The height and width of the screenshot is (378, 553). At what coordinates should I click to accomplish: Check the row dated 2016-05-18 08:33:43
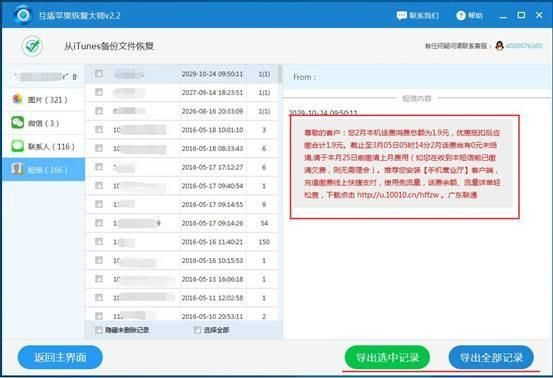99,148
